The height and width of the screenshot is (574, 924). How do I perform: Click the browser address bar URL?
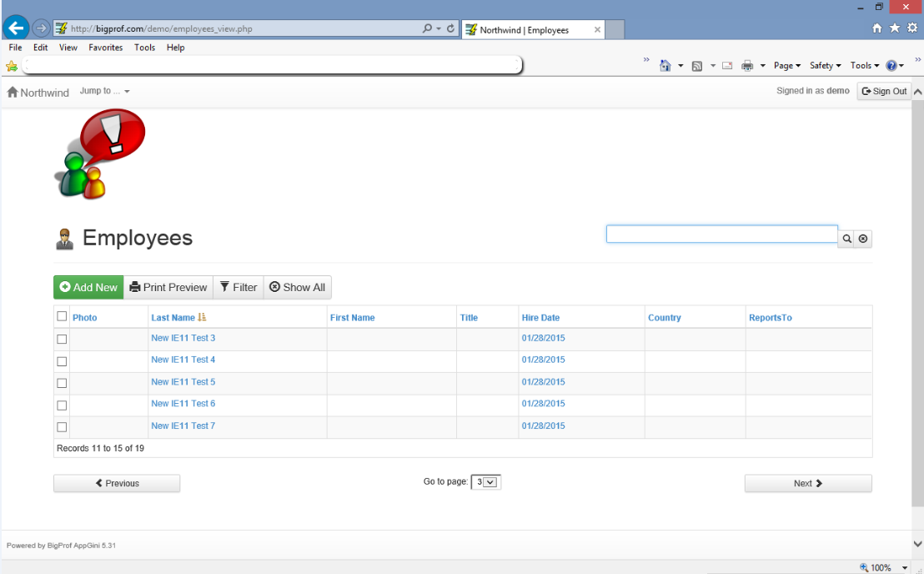(x=162, y=28)
